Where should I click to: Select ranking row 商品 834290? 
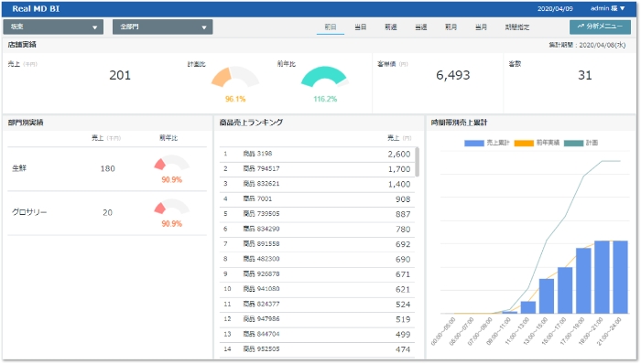point(317,230)
